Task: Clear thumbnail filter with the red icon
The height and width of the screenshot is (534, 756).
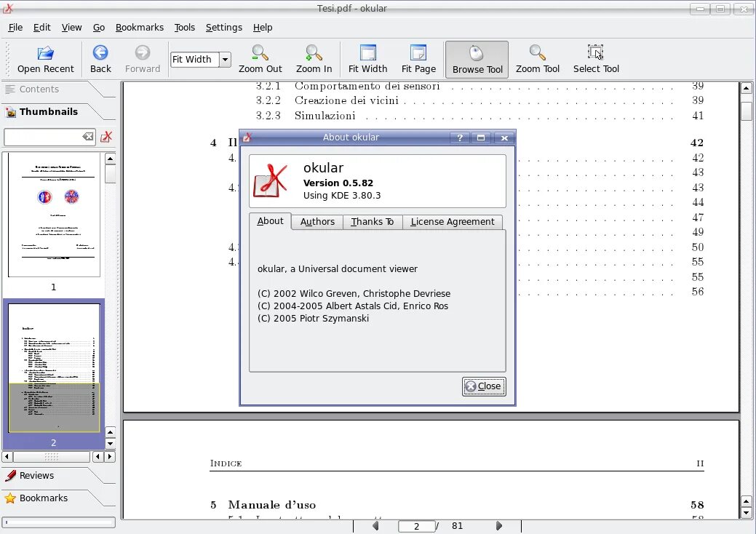Action: [106, 137]
